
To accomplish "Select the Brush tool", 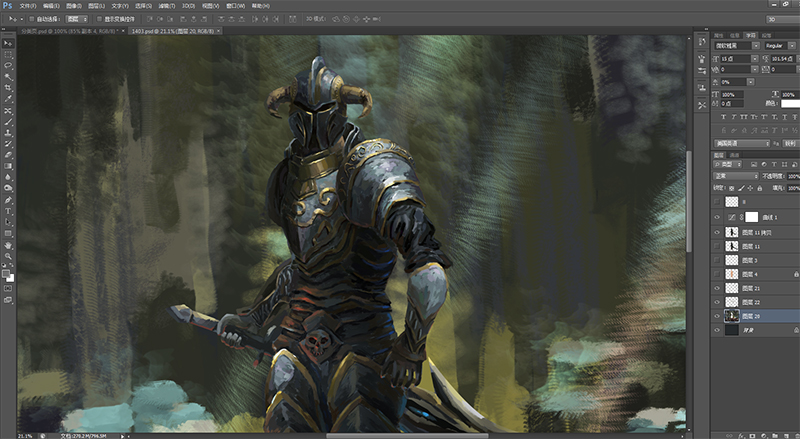I will click(x=8, y=122).
